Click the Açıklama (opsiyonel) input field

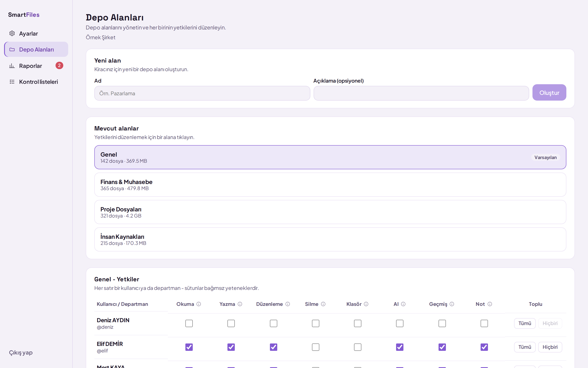click(x=421, y=93)
